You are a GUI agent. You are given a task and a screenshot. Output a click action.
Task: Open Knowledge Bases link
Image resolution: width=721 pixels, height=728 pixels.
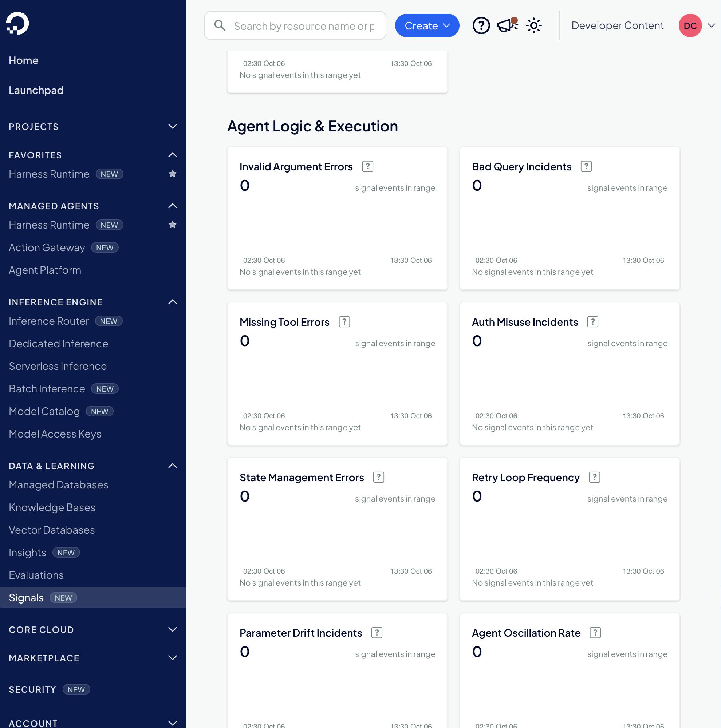click(x=52, y=507)
